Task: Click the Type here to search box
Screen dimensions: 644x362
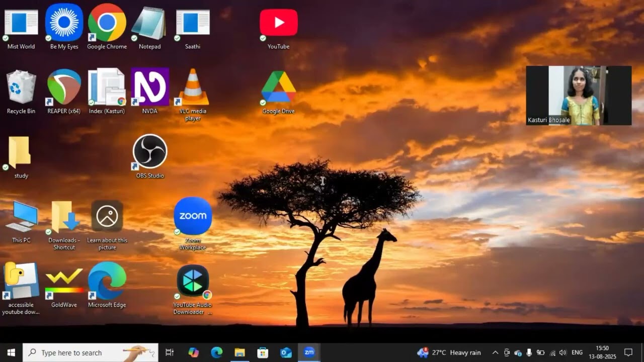Action: click(x=91, y=352)
